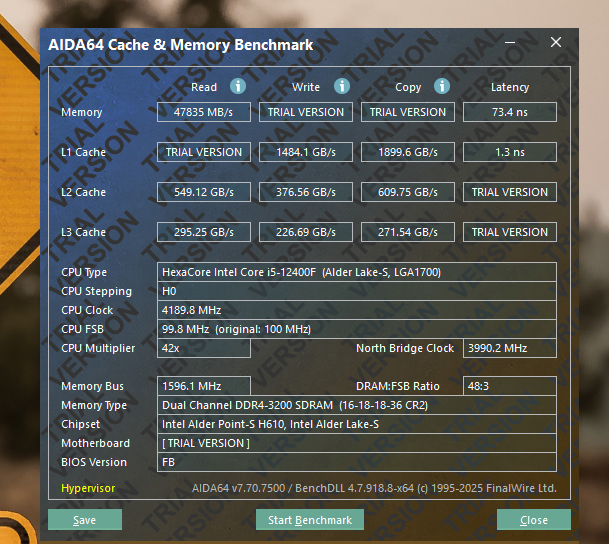609x544 pixels.
Task: Click the Chipset value Intel Alder Point-S H610
Action: 357,424
